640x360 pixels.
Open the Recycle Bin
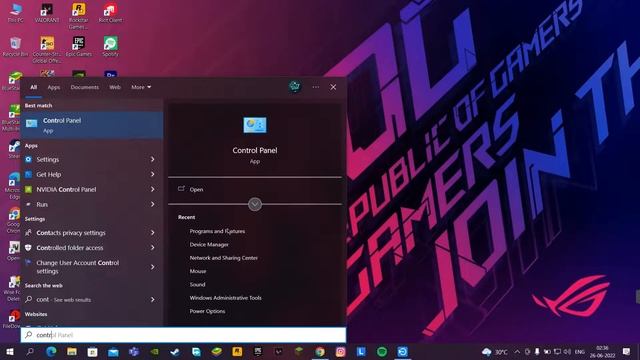pos(16,47)
